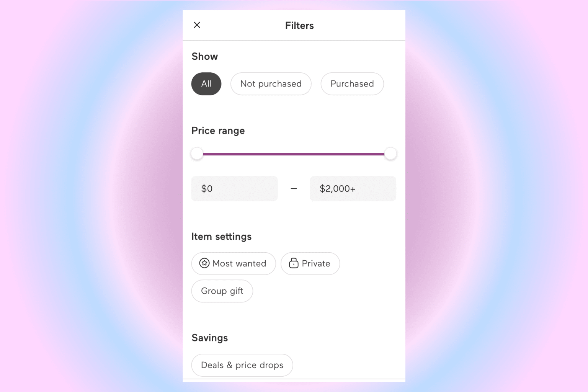
Task: Toggle the Private item setting
Action: point(310,263)
